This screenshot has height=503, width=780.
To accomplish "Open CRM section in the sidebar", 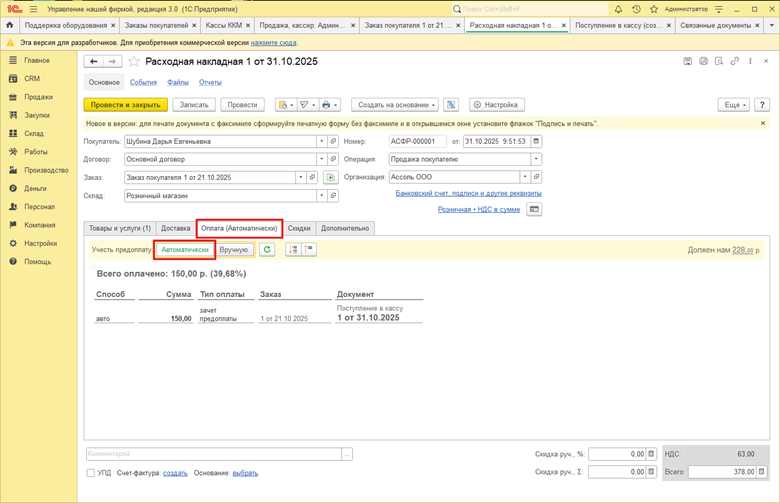I will pos(32,78).
